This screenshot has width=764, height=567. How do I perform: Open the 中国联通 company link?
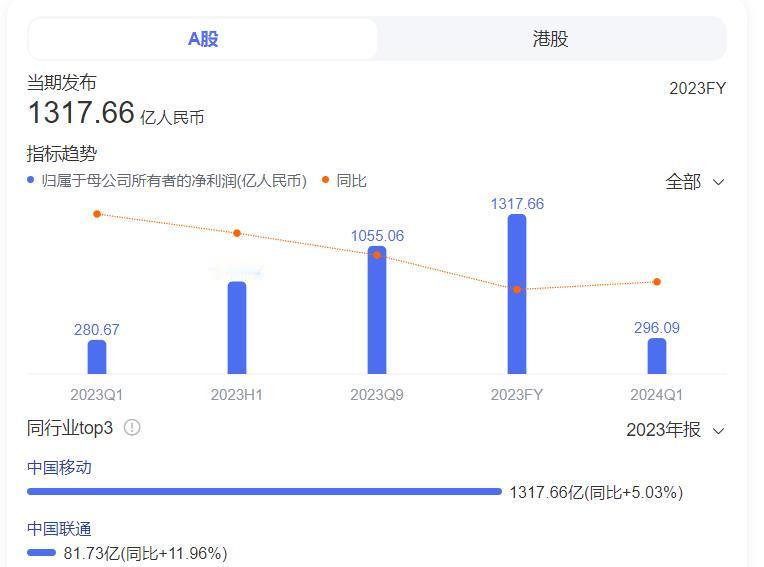tap(59, 529)
